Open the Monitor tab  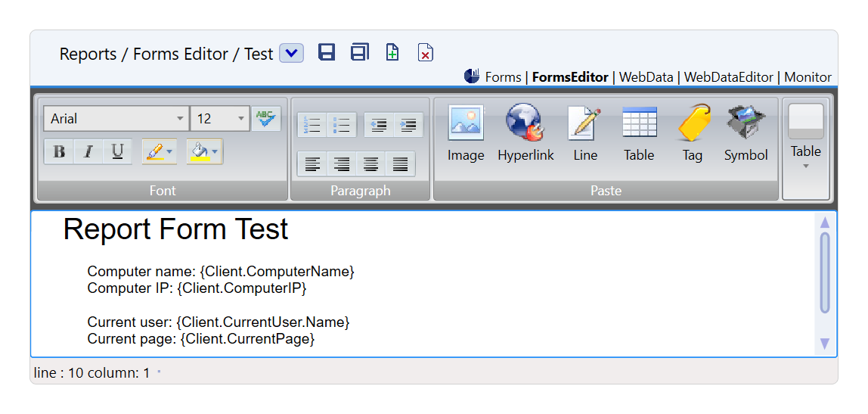click(808, 77)
